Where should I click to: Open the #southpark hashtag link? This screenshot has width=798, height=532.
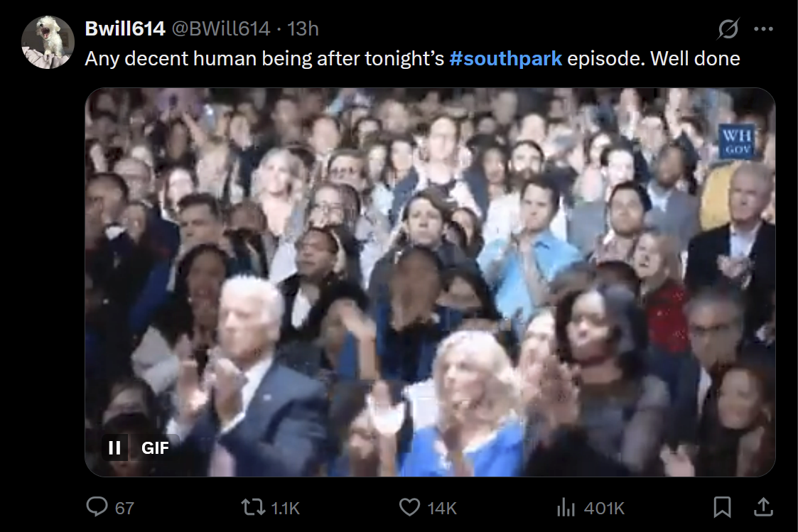pyautogui.click(x=506, y=58)
